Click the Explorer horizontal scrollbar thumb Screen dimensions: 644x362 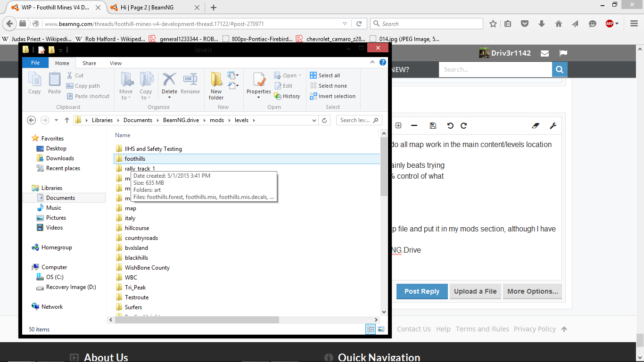click(197, 320)
